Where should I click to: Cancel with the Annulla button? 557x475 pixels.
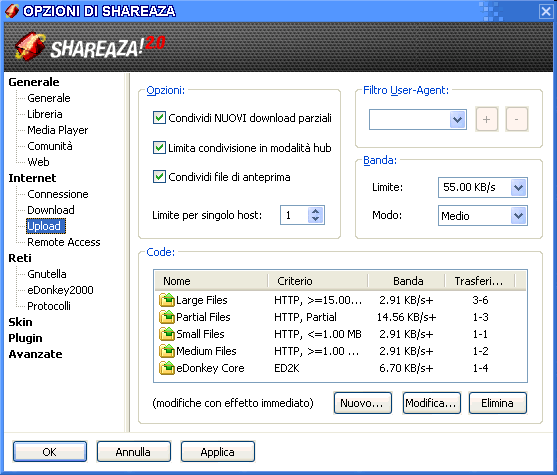coord(134,452)
